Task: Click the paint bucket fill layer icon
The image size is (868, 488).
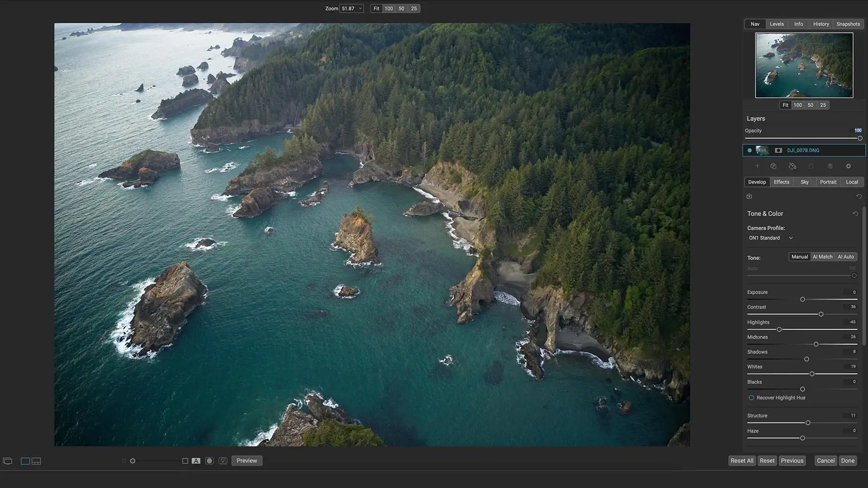Action: point(793,166)
